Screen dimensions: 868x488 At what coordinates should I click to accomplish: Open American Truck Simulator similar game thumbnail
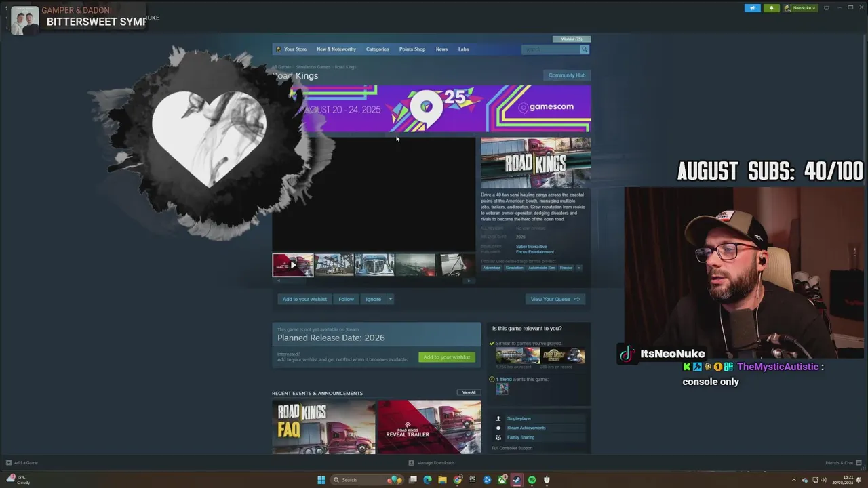517,356
